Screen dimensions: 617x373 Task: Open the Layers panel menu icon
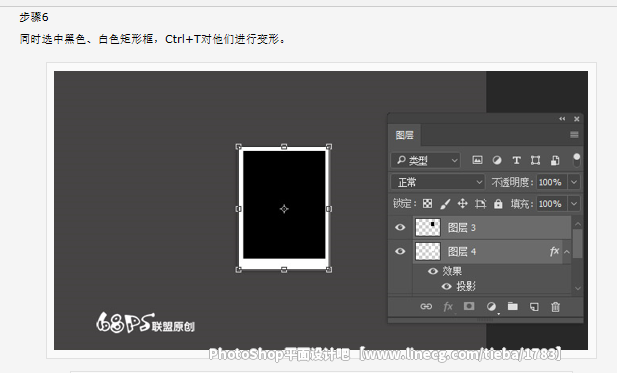pyautogui.click(x=574, y=135)
